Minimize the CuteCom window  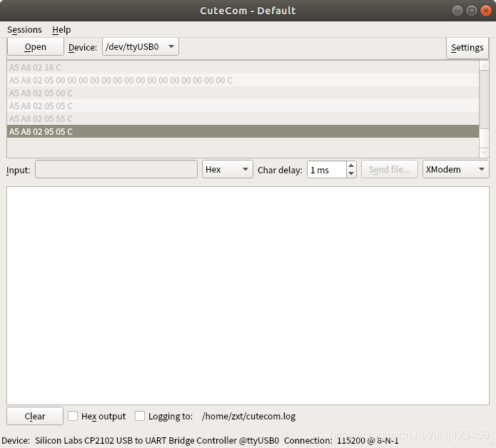pos(457,11)
